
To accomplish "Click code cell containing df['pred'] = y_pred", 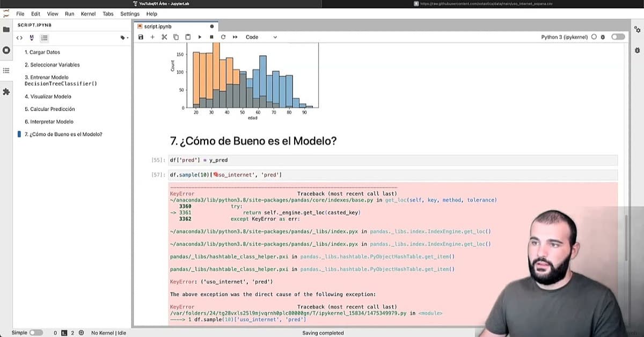I will click(x=393, y=160).
